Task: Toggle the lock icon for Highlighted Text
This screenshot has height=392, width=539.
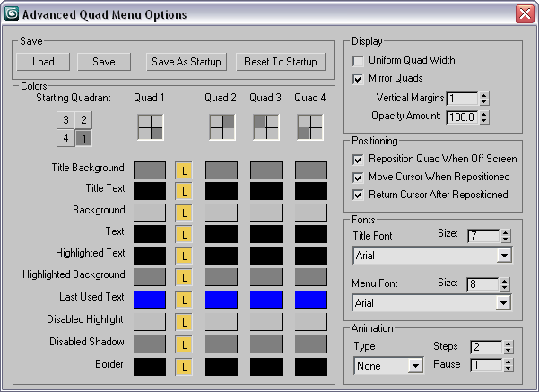Action: pos(184,256)
